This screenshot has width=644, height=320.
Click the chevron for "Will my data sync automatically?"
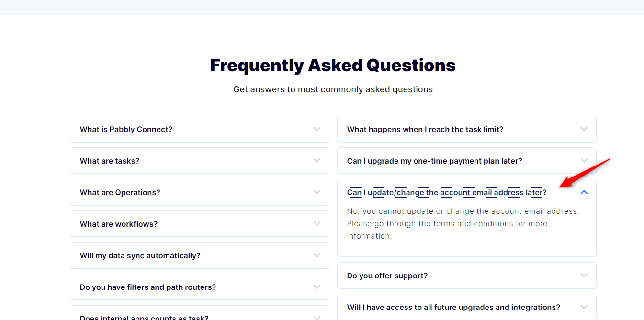(317, 255)
